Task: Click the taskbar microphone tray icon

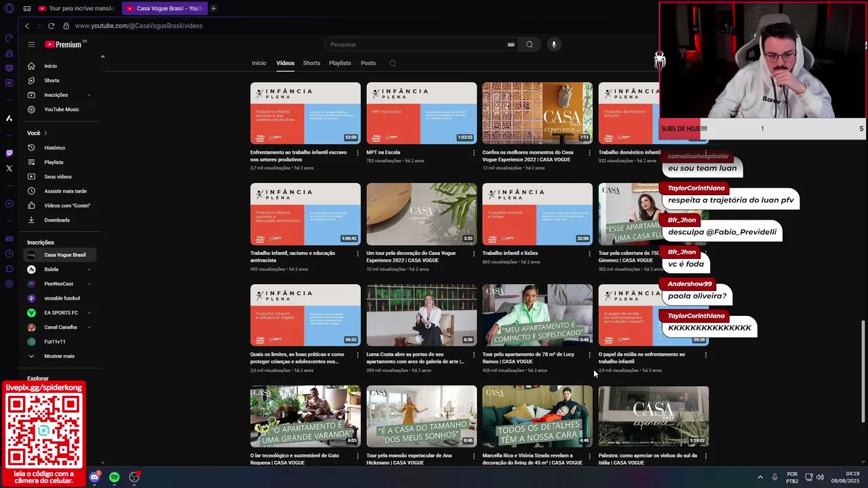Action: 774,477
